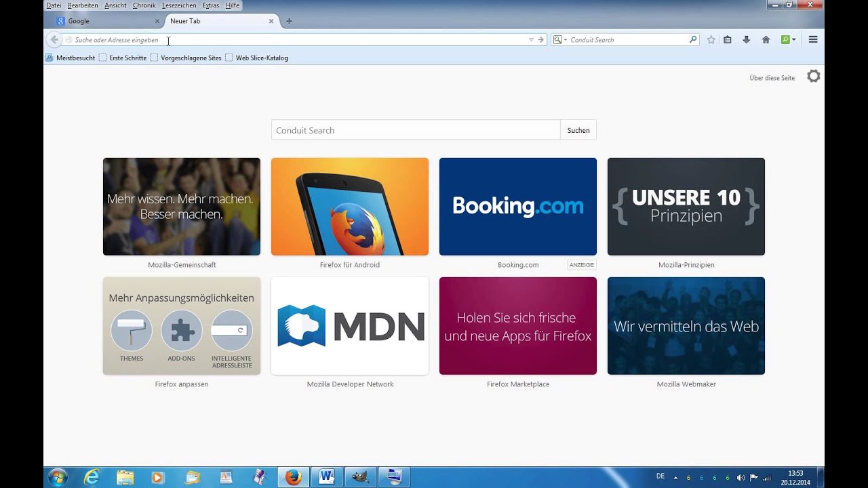The width and height of the screenshot is (868, 488).
Task: Click the magnifier icon in Conduit toolbar search
Action: [692, 39]
